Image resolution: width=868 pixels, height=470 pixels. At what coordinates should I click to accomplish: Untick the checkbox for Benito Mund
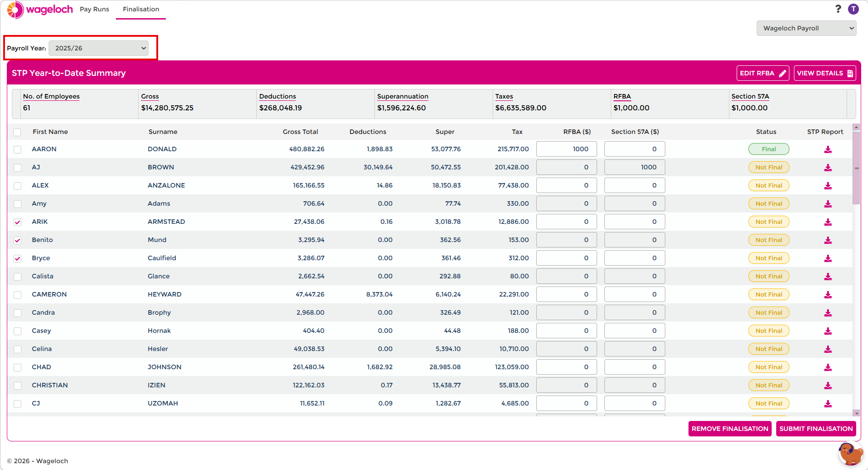17,240
